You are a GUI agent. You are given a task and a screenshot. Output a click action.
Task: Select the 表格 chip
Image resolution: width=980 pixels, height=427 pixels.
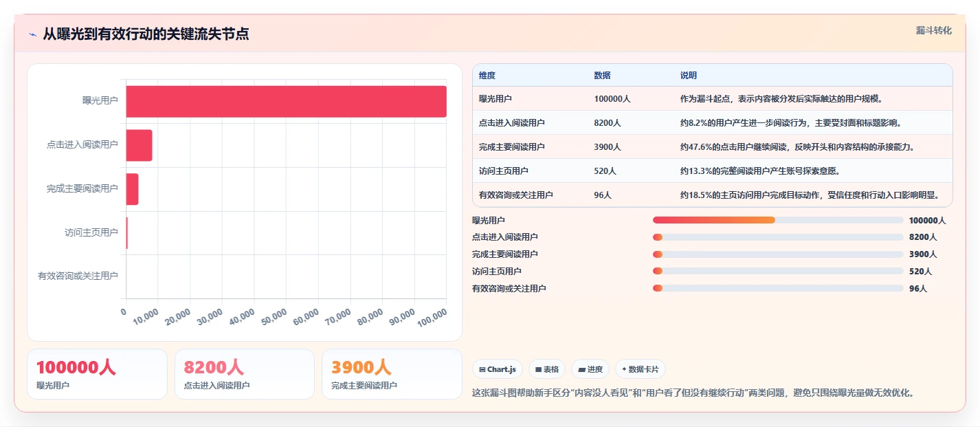pyautogui.click(x=547, y=369)
